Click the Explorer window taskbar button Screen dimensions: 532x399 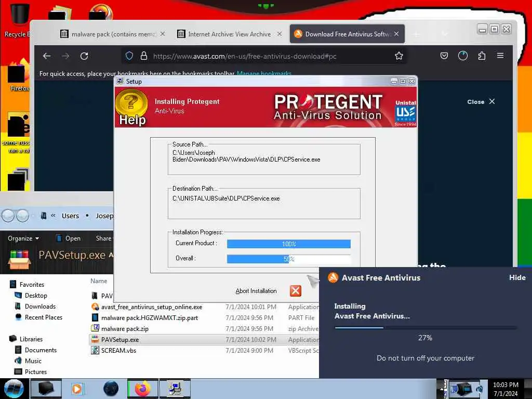pos(46,389)
